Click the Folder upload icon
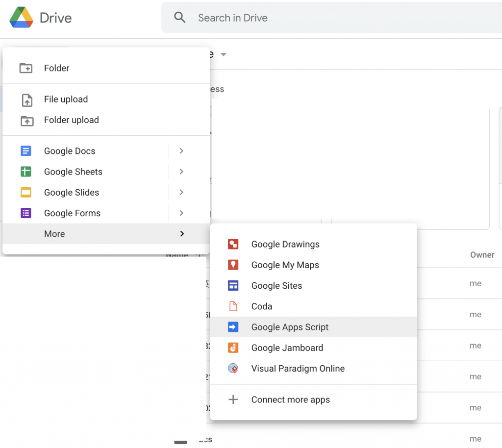Screen dimensions: 502x448 27,121
